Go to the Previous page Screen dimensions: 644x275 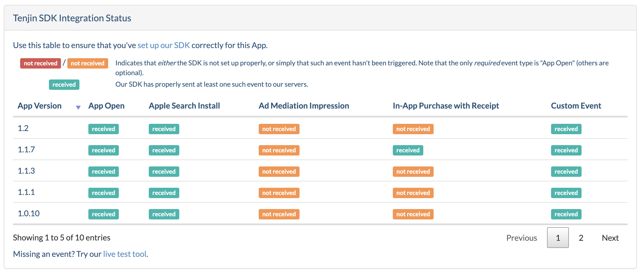point(522,238)
